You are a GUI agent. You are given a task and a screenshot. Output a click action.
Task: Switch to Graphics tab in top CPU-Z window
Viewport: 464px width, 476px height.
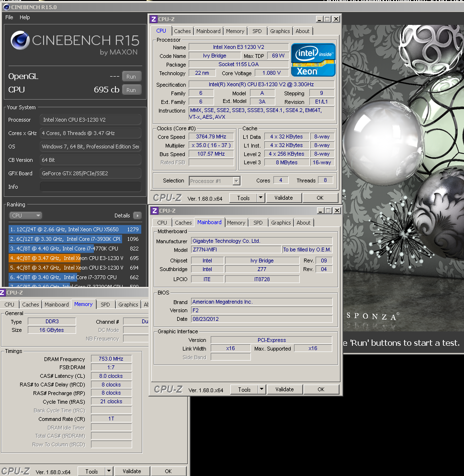pos(280,31)
